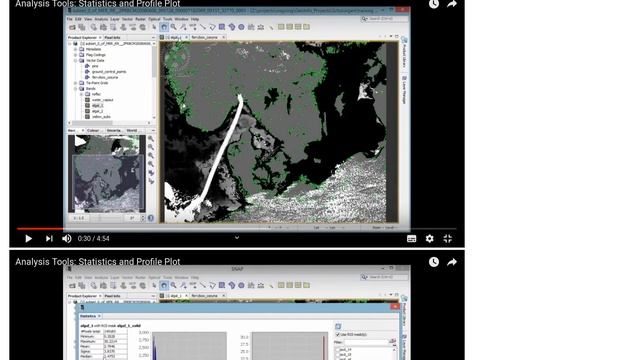640x360 pixels.
Task: Toggle subtitles in the upper player
Action: point(411,239)
